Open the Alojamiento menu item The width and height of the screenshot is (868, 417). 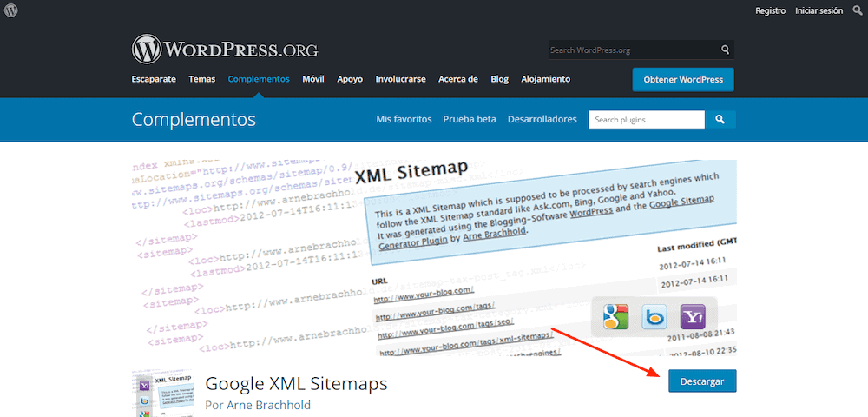545,79
